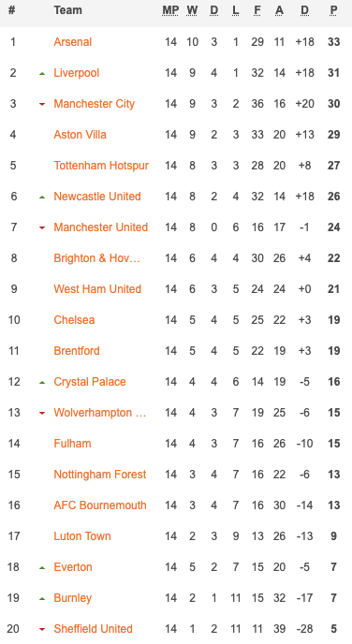Screen dimensions: 352x644
Task: Click green up arrow beside Liverpool
Action: [42, 74]
